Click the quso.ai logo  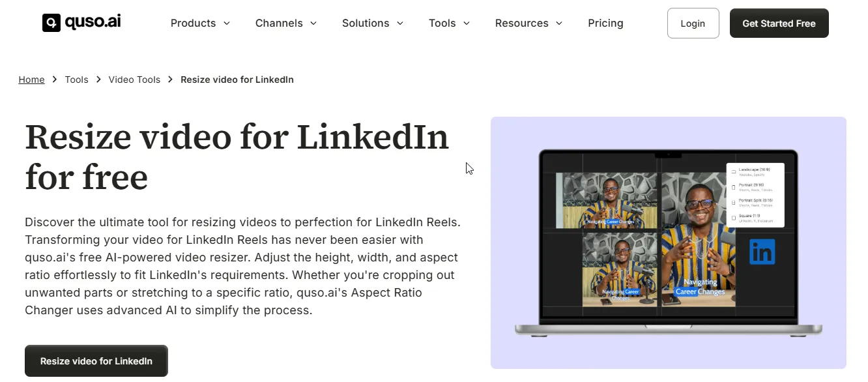point(81,23)
